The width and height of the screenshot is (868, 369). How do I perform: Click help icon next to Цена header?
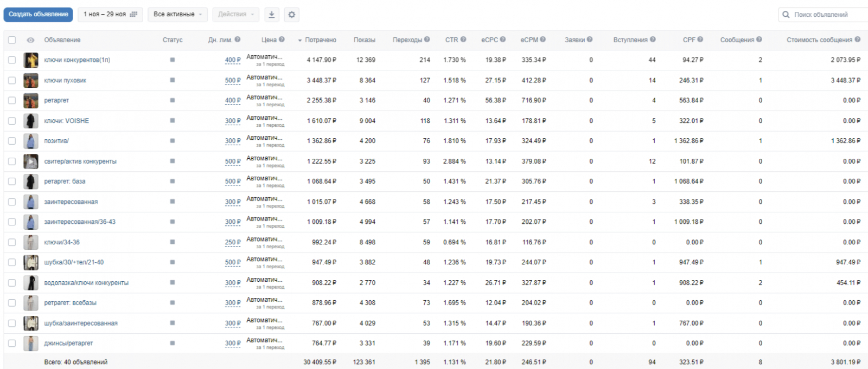[x=282, y=40]
